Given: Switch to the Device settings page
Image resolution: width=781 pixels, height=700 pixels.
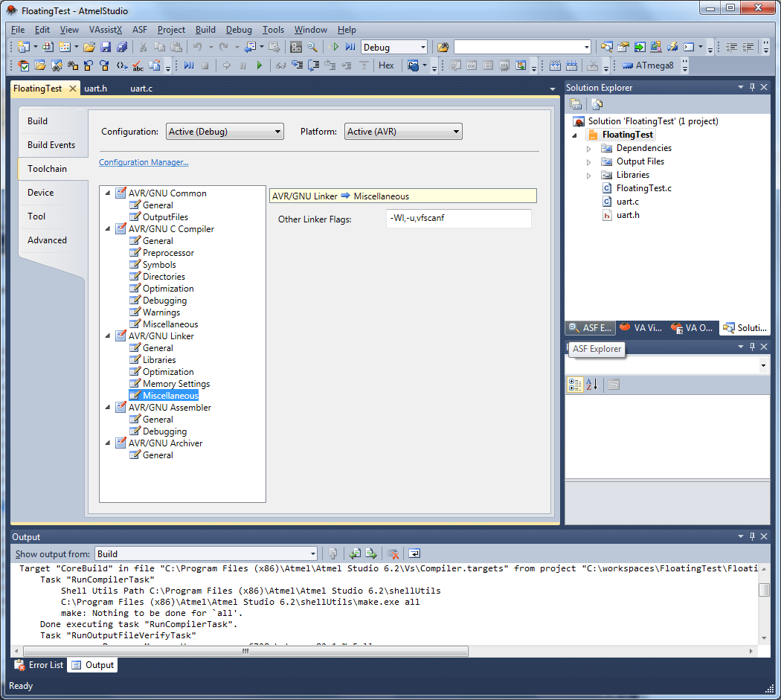Looking at the screenshot, I should (x=41, y=192).
